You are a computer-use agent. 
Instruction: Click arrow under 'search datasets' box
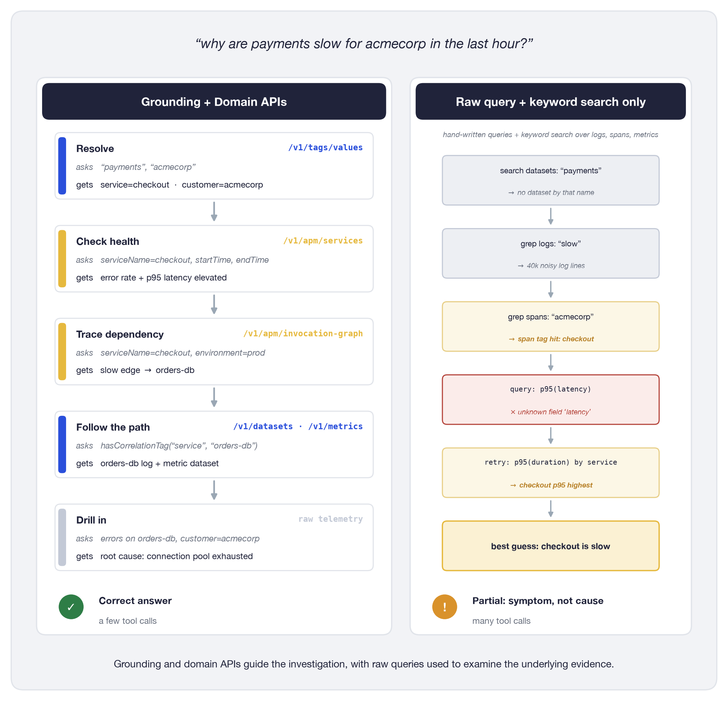point(551,216)
